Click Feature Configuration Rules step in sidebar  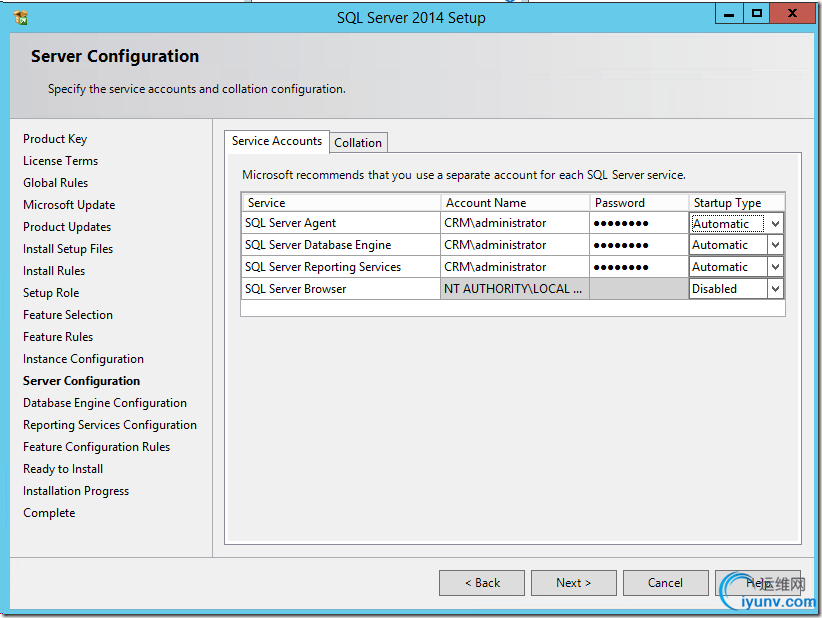(96, 447)
